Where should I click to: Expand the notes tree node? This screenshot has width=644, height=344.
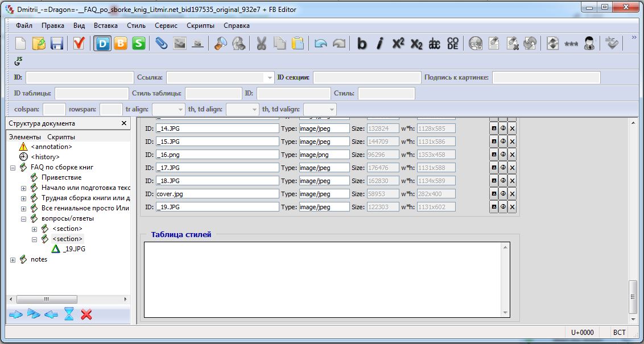tap(13, 260)
